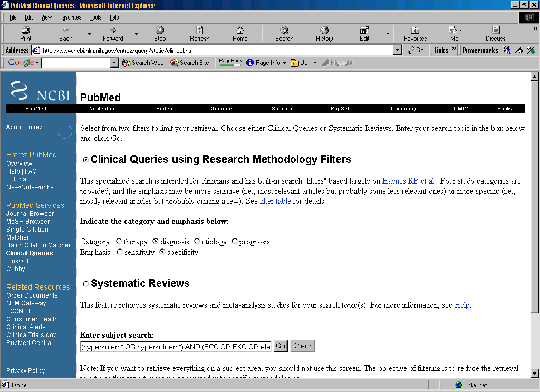
Task: Click the Go button beside subject search
Action: click(281, 346)
